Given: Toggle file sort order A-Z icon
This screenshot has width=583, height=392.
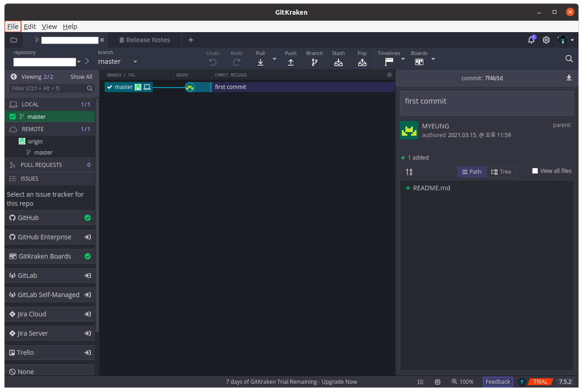Looking at the screenshot, I should point(409,172).
